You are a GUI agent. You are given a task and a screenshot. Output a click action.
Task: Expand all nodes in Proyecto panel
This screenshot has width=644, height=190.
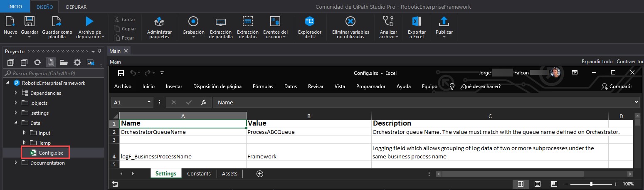point(11,62)
